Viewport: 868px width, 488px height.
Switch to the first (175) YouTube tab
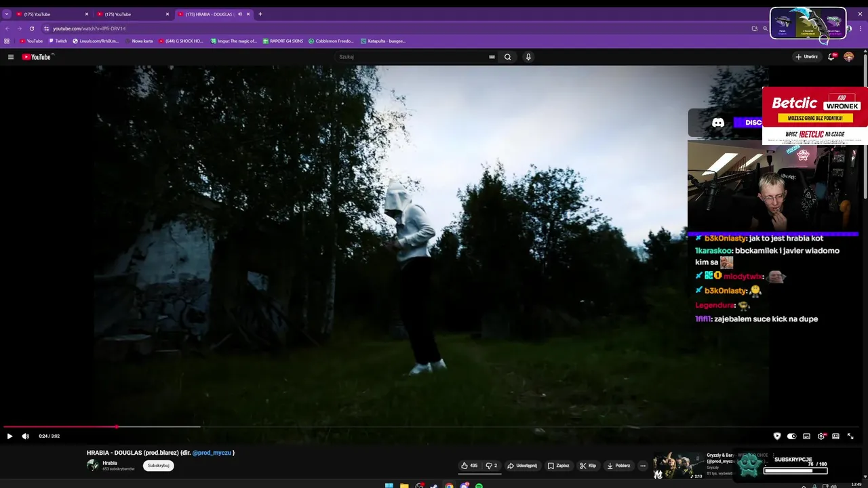(x=52, y=14)
